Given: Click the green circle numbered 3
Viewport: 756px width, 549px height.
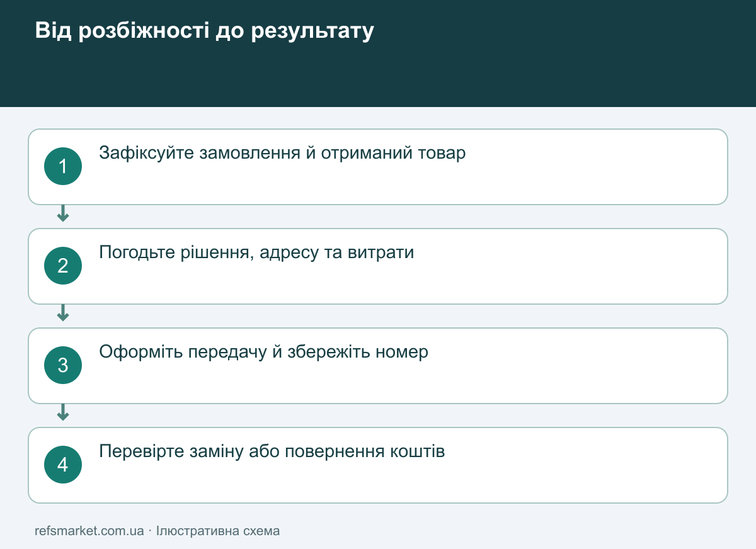Looking at the screenshot, I should click(63, 365).
